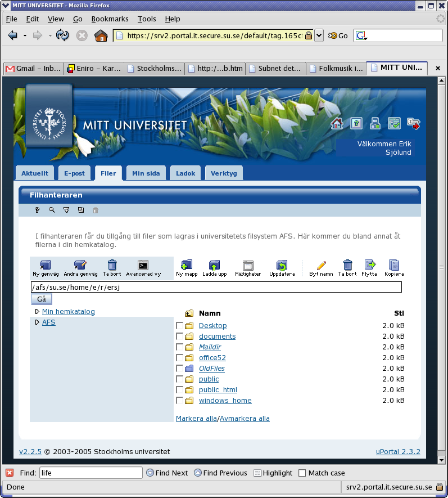Image resolution: width=448 pixels, height=498 pixels.
Task: Open the uPortal 2.3.2 link
Action: point(398,451)
